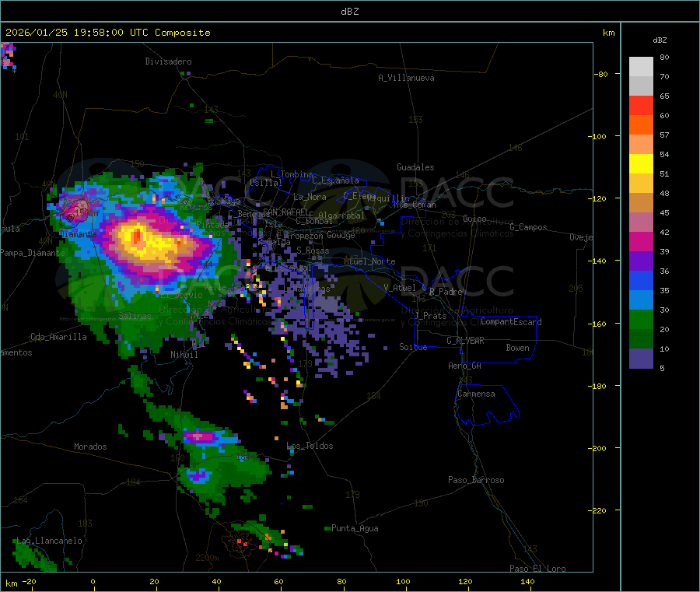Click the 100 km x-axis tick label
The image size is (700, 592).
coord(403,581)
